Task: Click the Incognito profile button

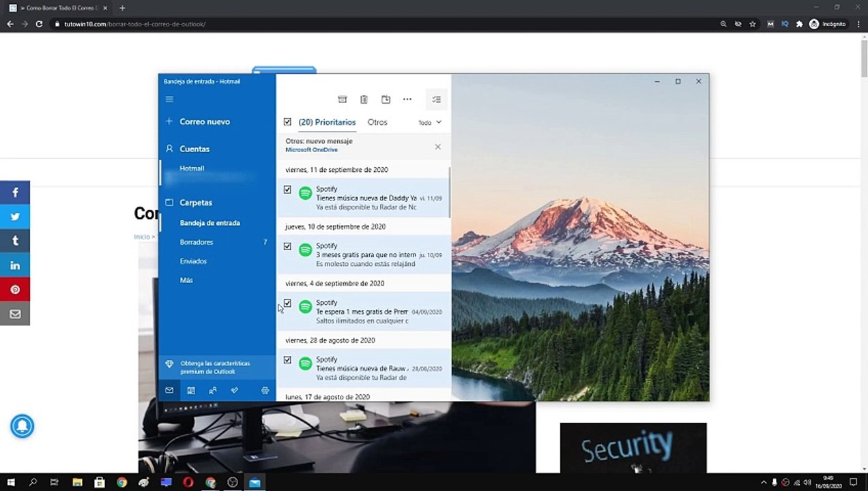Action: click(828, 24)
